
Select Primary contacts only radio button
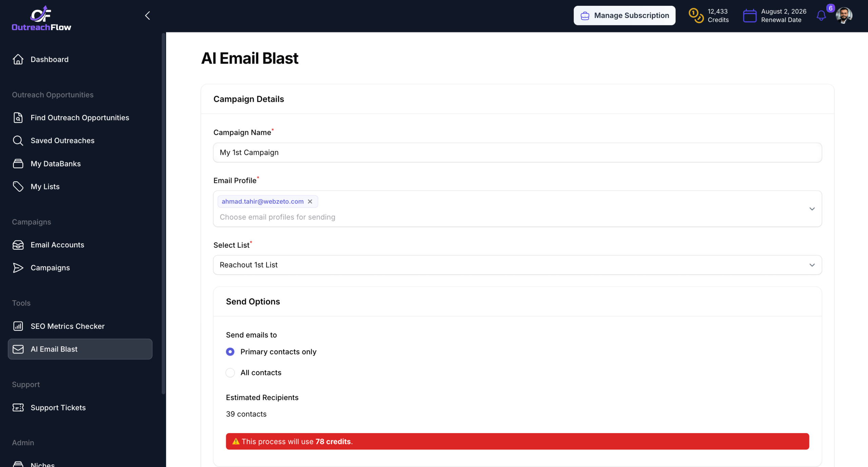[230, 352]
